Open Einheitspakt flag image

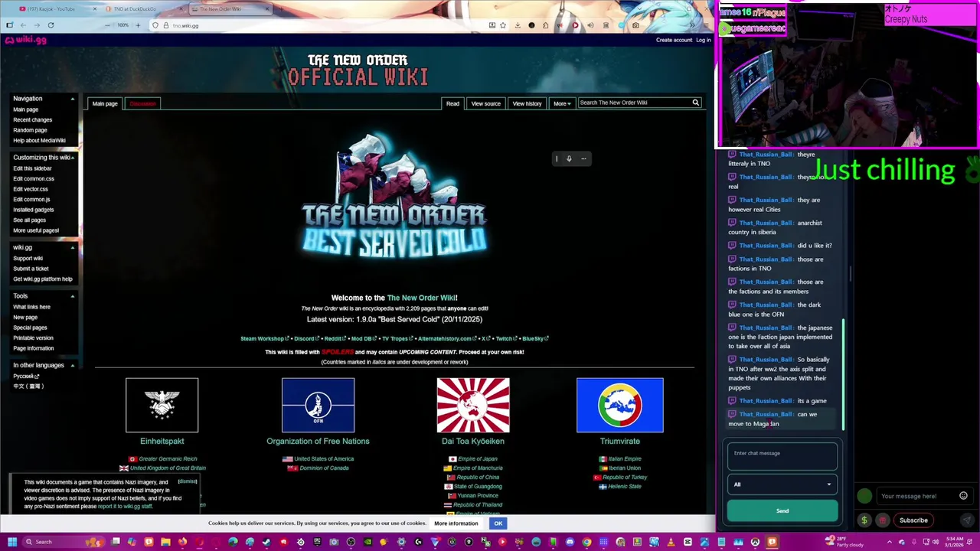[x=162, y=405]
